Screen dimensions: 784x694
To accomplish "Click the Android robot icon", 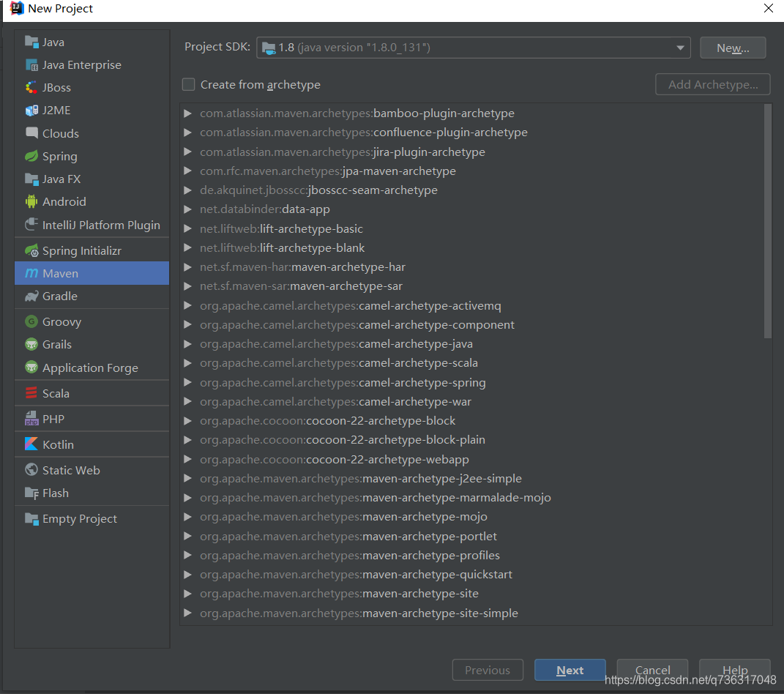I will [31, 201].
